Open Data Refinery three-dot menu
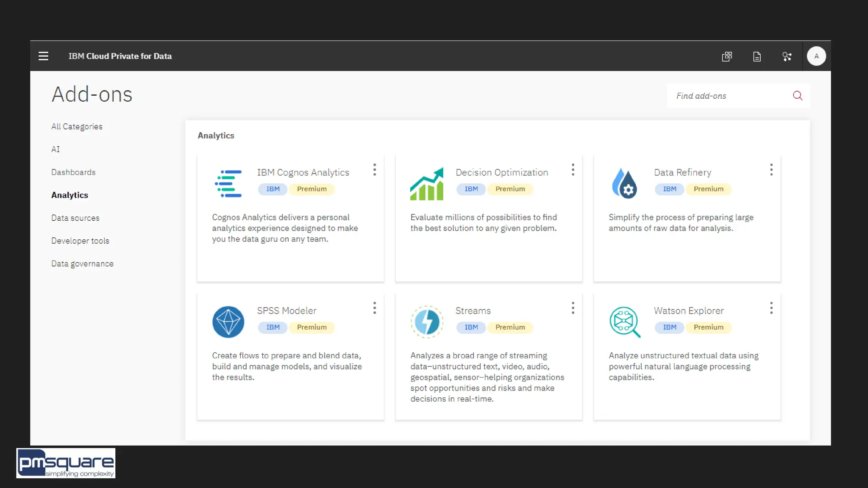 coord(771,170)
